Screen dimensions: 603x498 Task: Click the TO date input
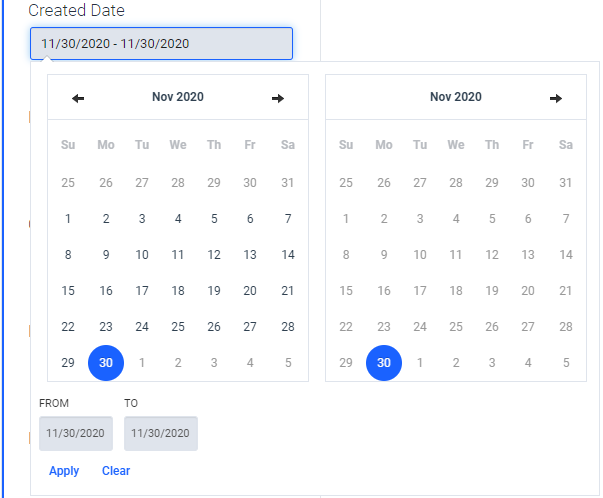(161, 433)
